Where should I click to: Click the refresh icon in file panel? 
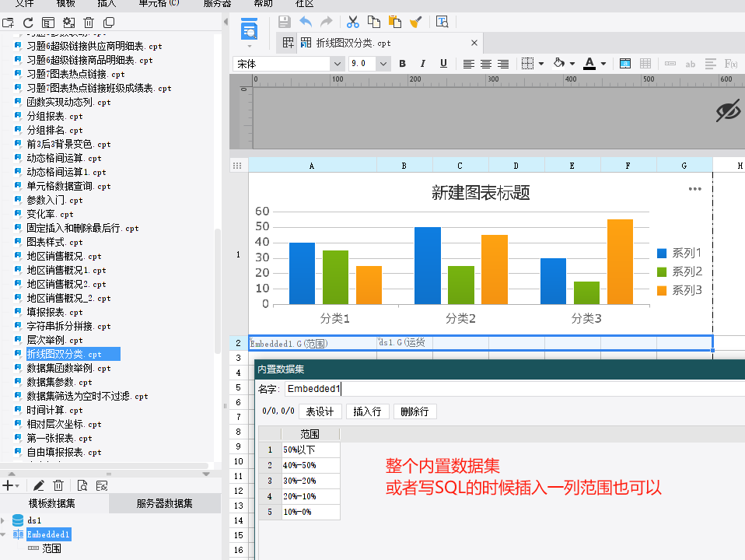(28, 23)
